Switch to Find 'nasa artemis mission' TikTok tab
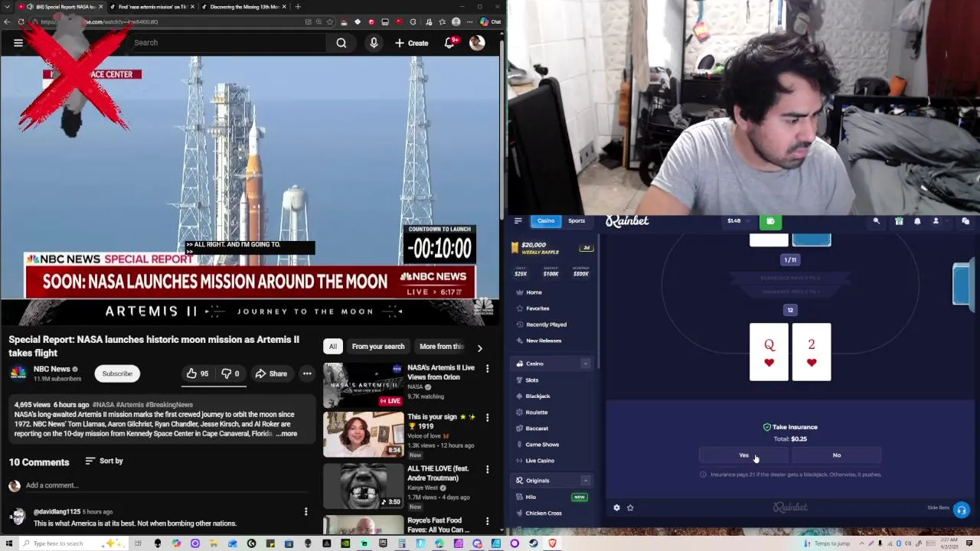 click(152, 7)
